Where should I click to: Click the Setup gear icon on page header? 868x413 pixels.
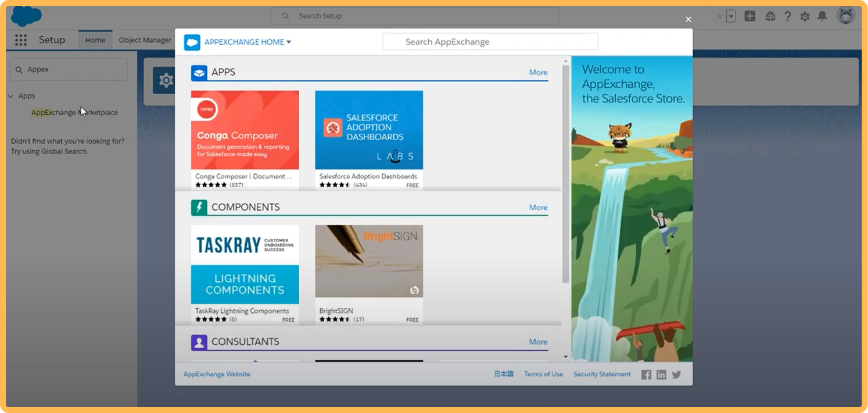pos(166,80)
